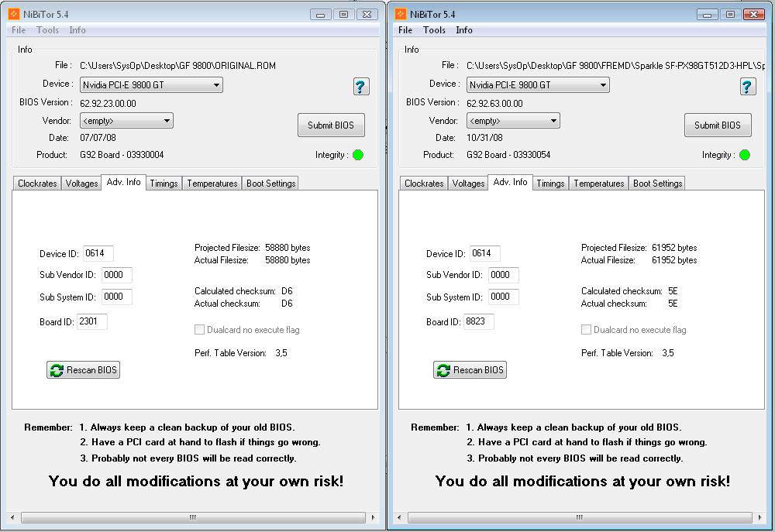Switch to Voltages tab in left window
This screenshot has height=532, width=775.
tap(81, 184)
